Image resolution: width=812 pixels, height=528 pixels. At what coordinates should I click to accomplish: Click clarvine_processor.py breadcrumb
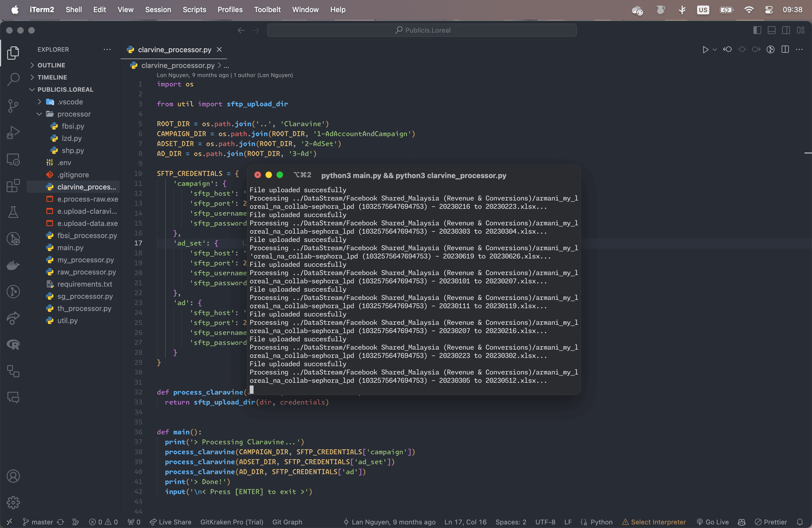click(x=178, y=65)
